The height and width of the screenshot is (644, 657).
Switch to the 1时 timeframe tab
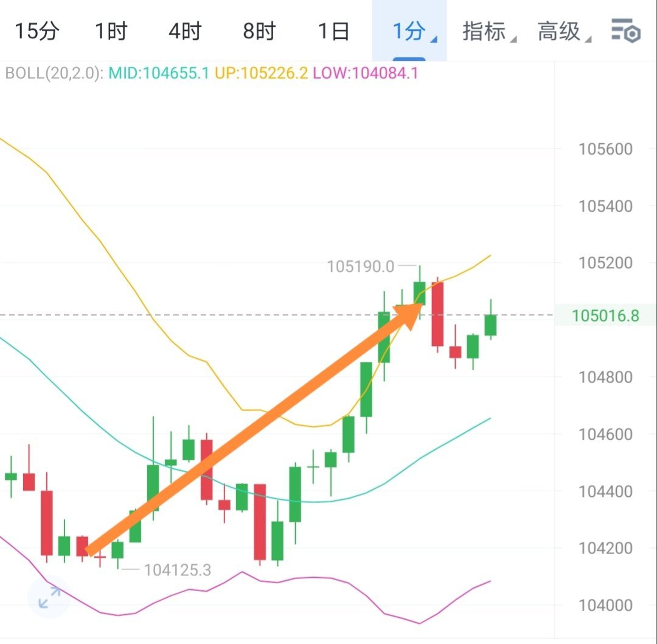pyautogui.click(x=111, y=31)
